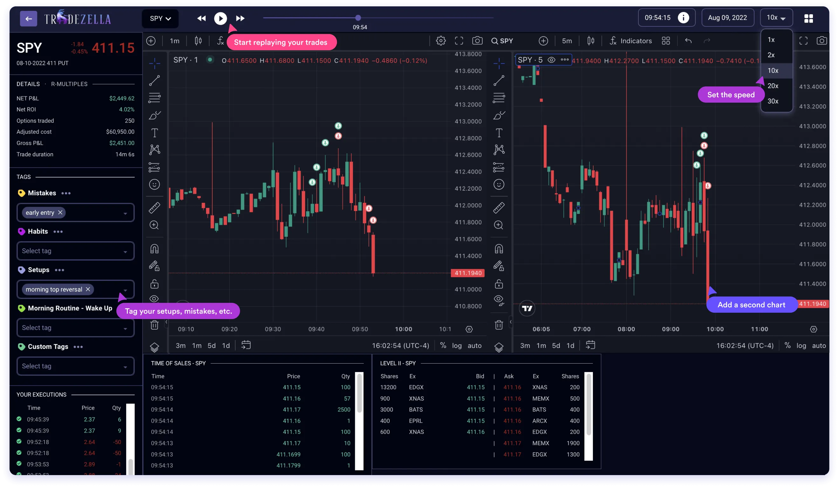Choose 20x from the speed menu
Screen dimensions: 839x504
[x=773, y=85]
